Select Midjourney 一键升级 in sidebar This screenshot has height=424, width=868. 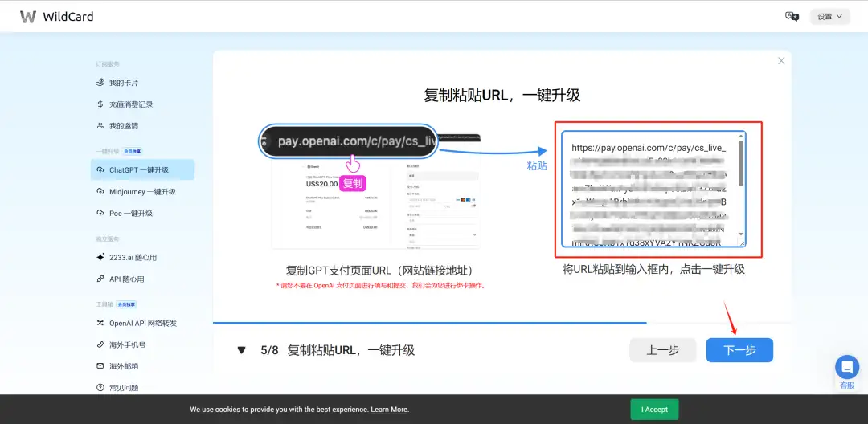[x=143, y=191]
